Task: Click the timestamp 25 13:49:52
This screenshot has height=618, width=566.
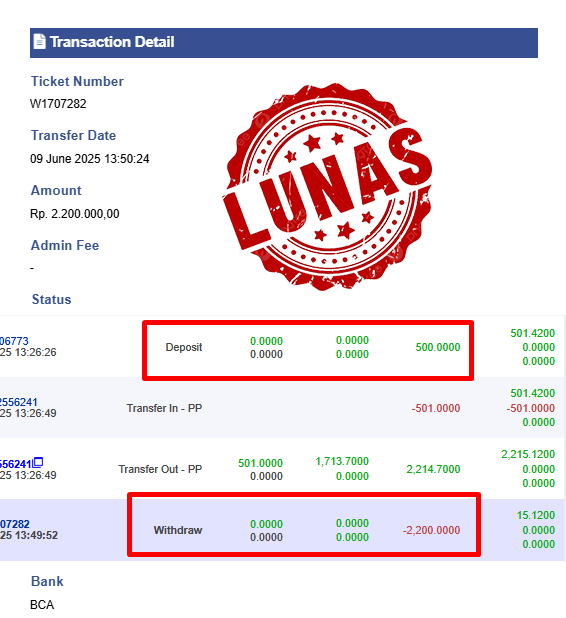Action: coord(29,535)
